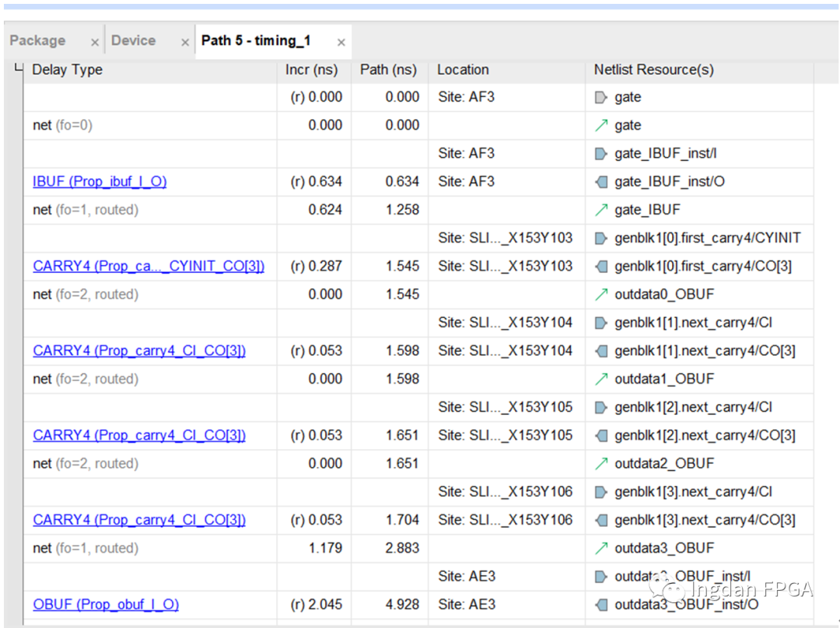Screen dimensions: 840x628
Task: Click the port icon in the first gate row
Action: [600, 97]
